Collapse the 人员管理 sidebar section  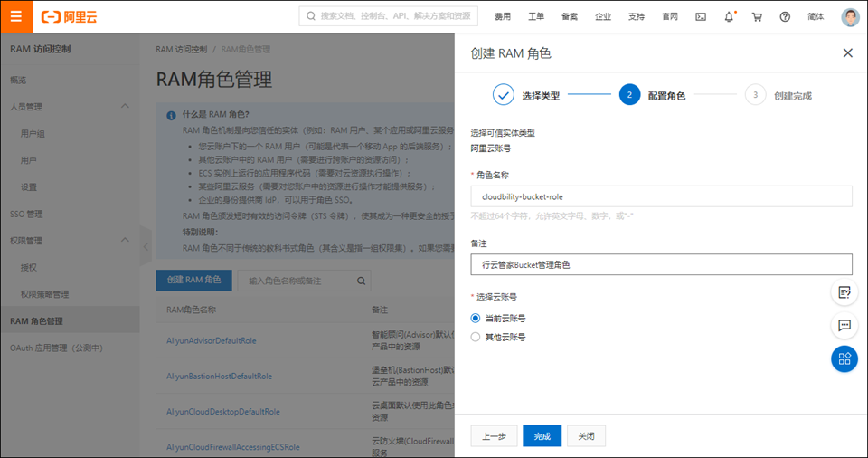126,107
